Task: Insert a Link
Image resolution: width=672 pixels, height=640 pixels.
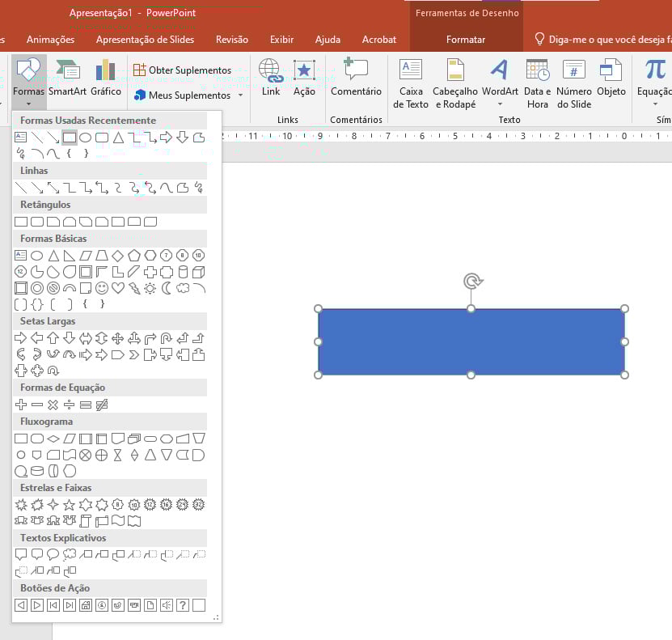Action: (x=271, y=78)
